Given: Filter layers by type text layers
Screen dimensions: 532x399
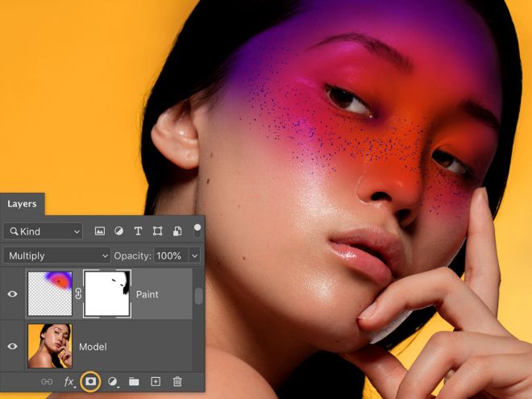Looking at the screenshot, I should 138,231.
